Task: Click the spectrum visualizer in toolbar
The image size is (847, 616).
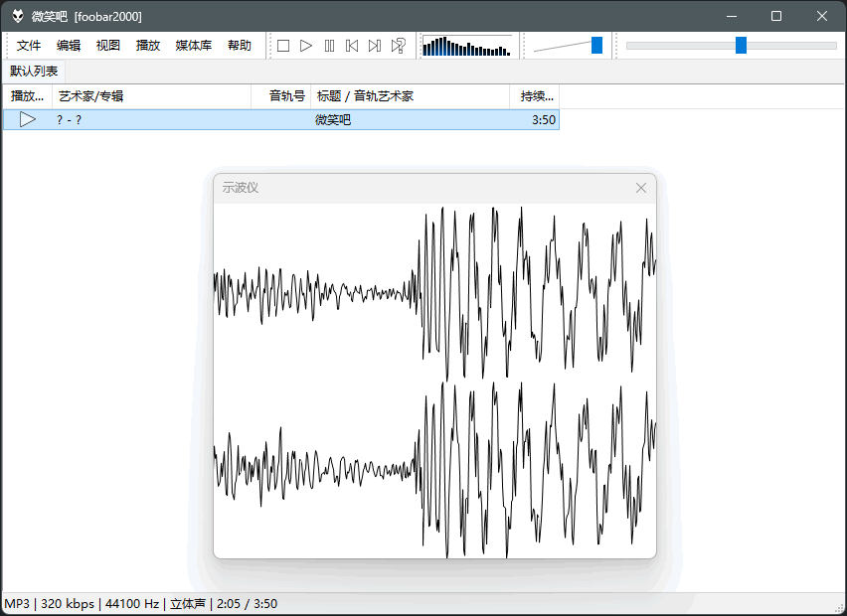Action: click(x=466, y=46)
